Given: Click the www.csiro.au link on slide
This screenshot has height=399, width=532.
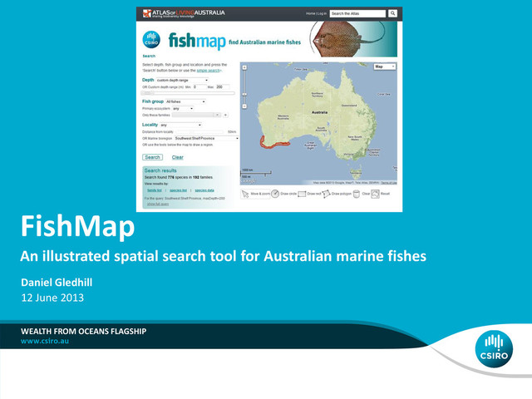Looking at the screenshot, I should 45,341.
